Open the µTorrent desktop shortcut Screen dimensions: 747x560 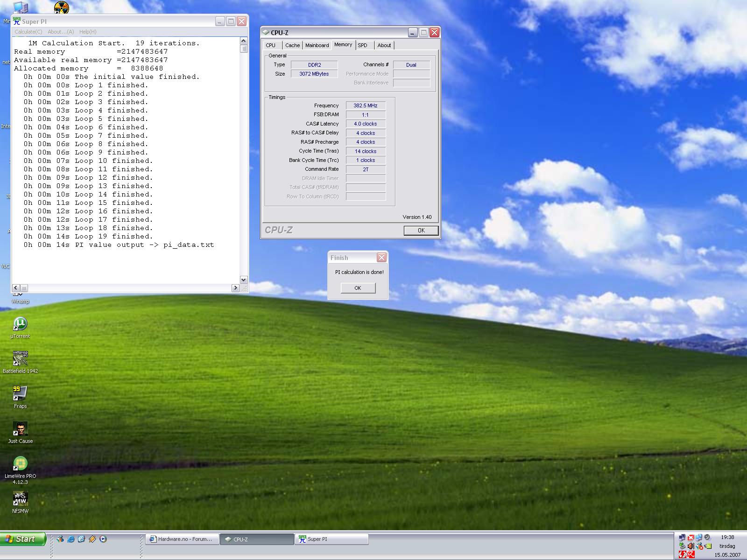pyautogui.click(x=20, y=328)
